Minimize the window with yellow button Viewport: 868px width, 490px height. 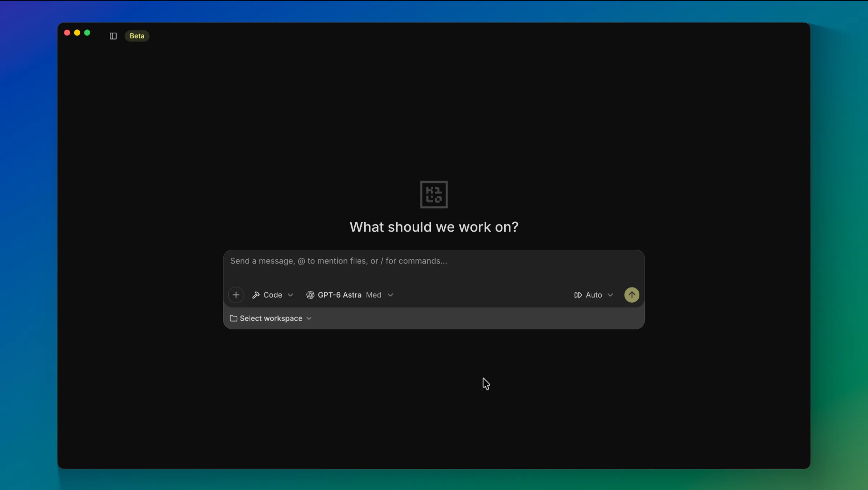pos(77,33)
